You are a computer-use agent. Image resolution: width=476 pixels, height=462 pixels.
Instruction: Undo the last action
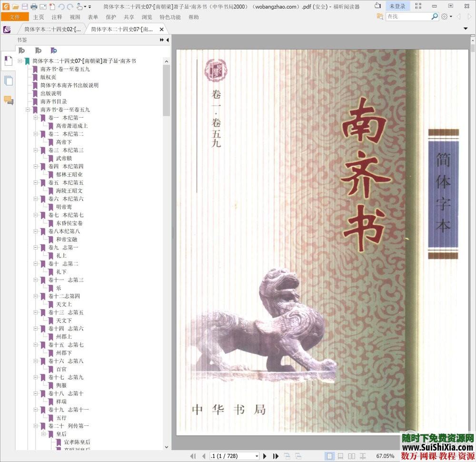tap(61, 6)
